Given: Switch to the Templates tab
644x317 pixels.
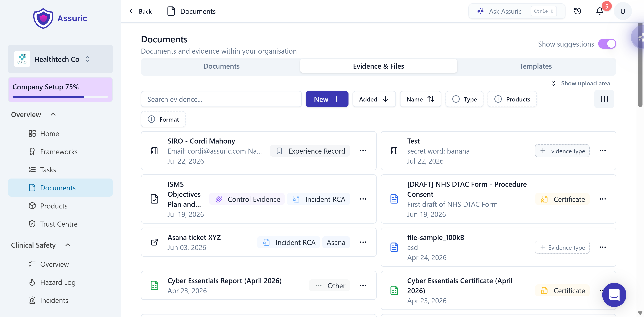Looking at the screenshot, I should pyautogui.click(x=535, y=66).
